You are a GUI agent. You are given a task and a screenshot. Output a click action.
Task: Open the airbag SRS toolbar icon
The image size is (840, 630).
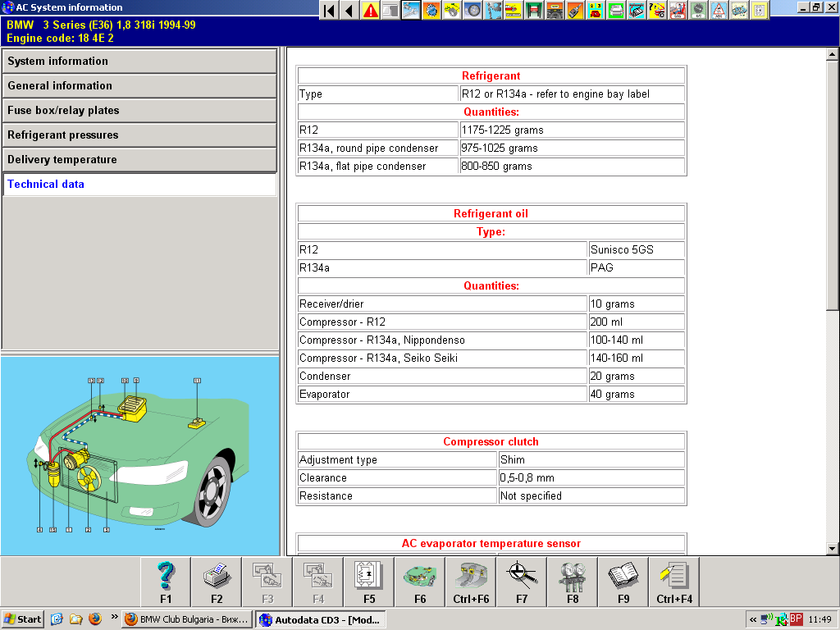pos(677,10)
